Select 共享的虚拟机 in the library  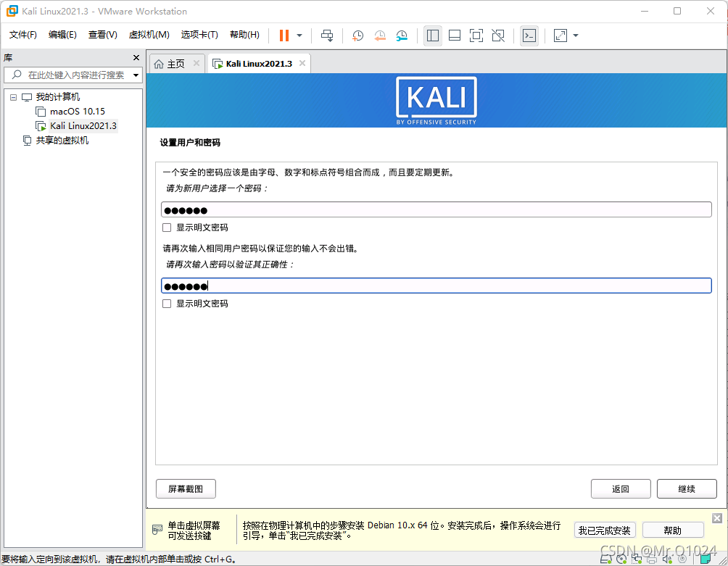click(x=62, y=140)
